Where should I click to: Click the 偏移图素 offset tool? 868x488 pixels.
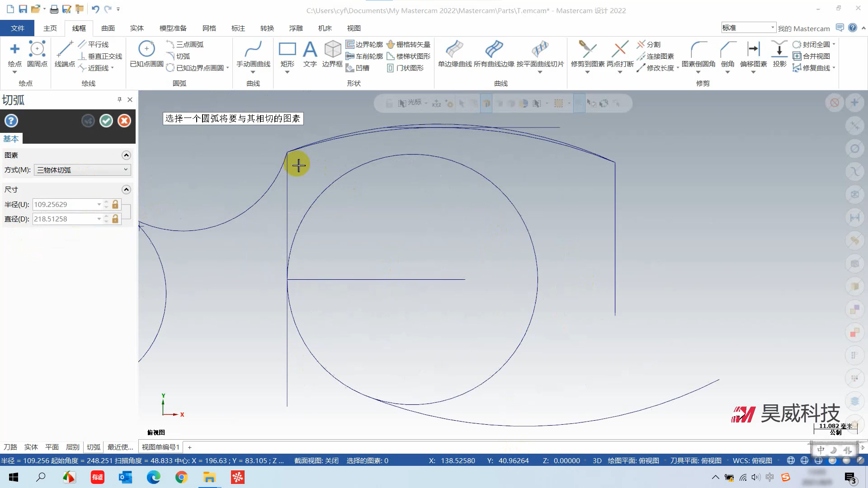pos(753,53)
